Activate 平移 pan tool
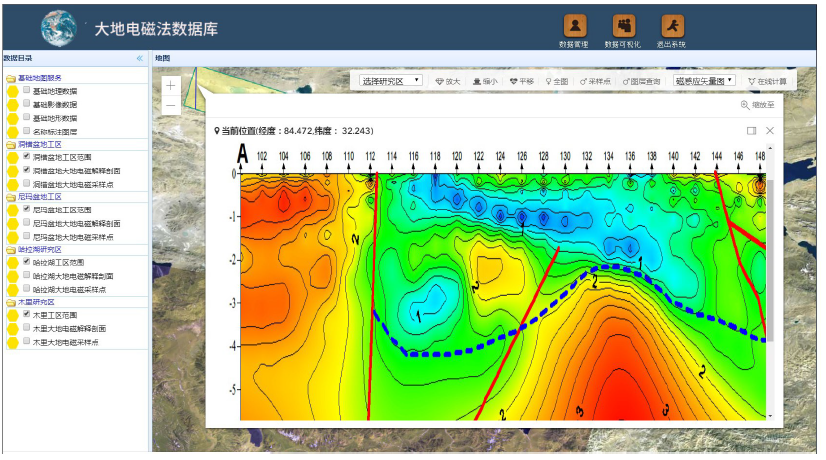The image size is (826, 460). 522,81
